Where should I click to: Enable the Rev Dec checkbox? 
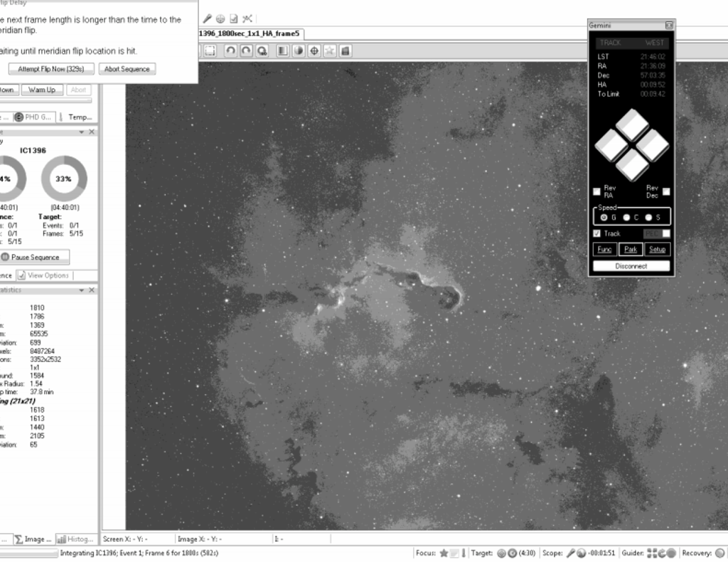(665, 191)
